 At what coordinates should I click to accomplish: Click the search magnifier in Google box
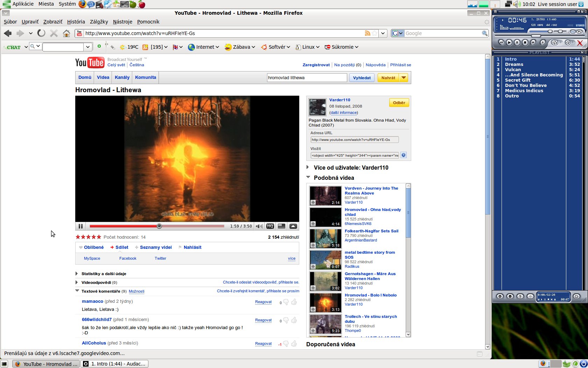(485, 33)
